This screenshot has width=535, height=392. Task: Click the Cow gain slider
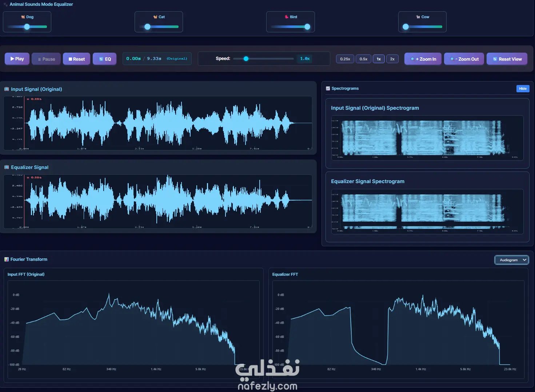coord(422,27)
